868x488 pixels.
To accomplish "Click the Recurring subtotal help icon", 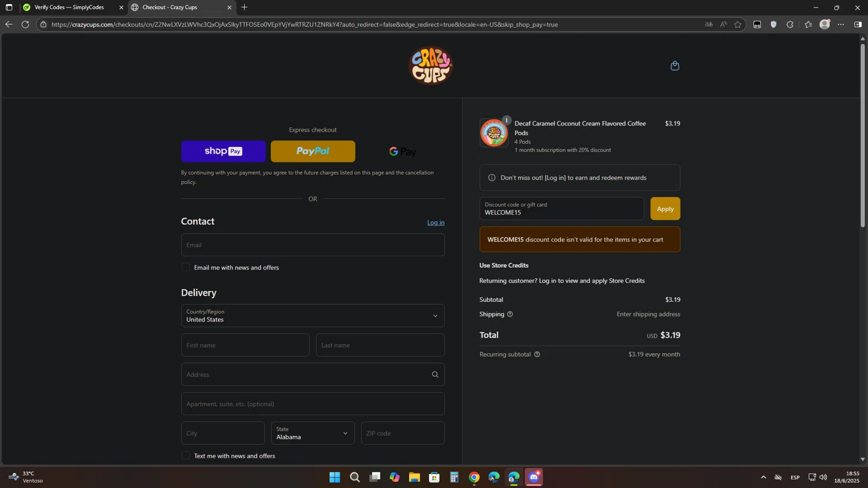I will tap(537, 354).
